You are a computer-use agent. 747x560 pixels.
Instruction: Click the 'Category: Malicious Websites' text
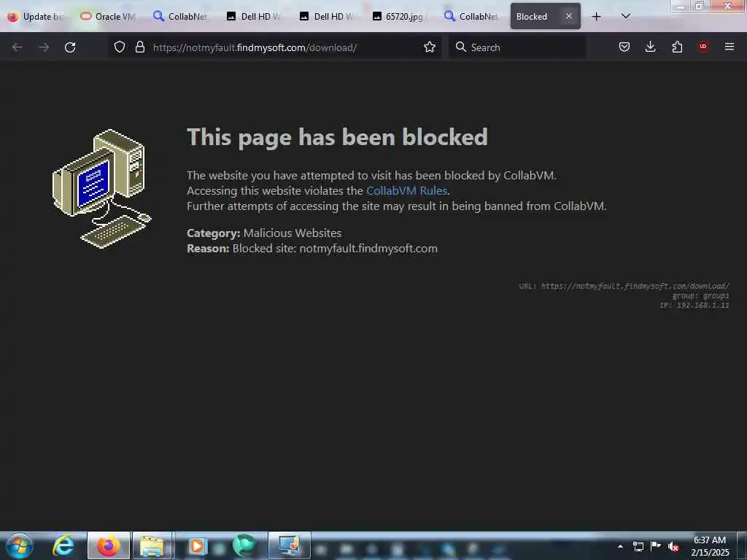coord(264,233)
